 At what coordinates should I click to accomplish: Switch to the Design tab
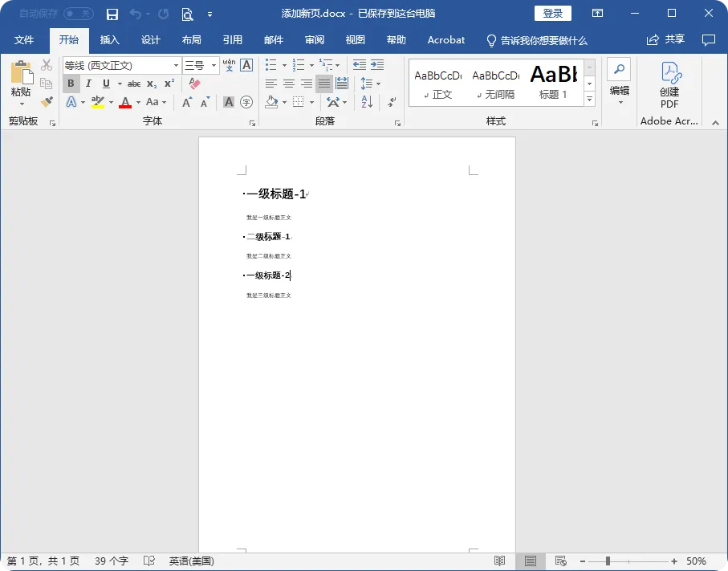[x=150, y=40]
